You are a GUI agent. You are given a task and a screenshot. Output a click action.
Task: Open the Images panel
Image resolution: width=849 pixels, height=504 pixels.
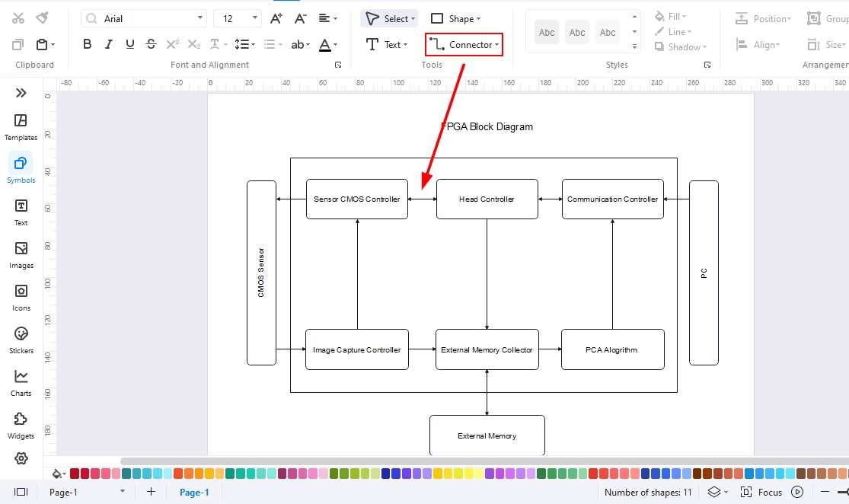coord(21,254)
